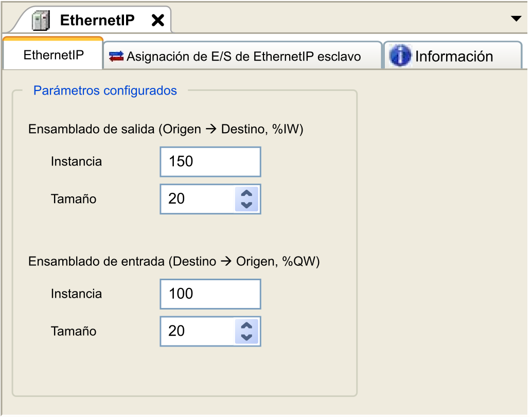
Task: Click the Parámetros configurados group title
Action: click(105, 90)
